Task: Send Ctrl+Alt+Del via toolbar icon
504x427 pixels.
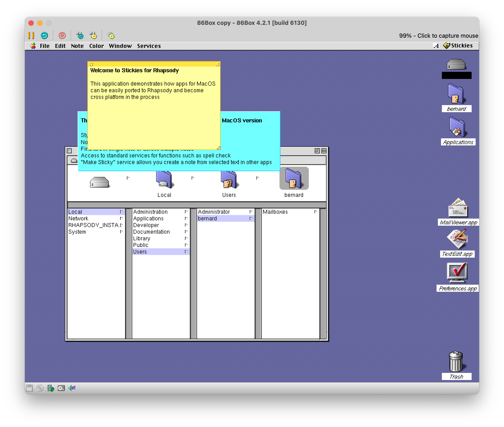Action: pyautogui.click(x=80, y=35)
